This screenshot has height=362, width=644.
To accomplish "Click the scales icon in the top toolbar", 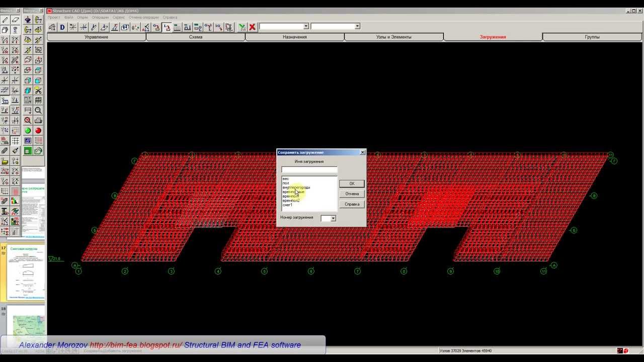I will pyautogui.click(x=52, y=27).
